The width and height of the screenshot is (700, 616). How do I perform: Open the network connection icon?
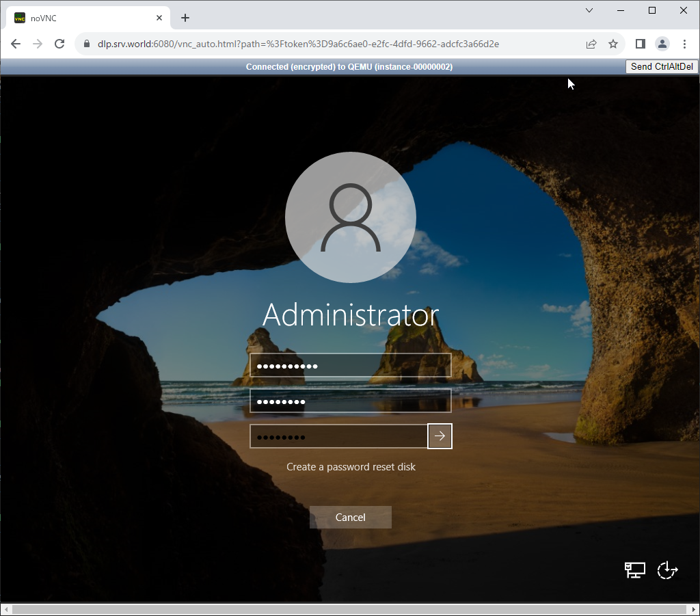(x=635, y=570)
